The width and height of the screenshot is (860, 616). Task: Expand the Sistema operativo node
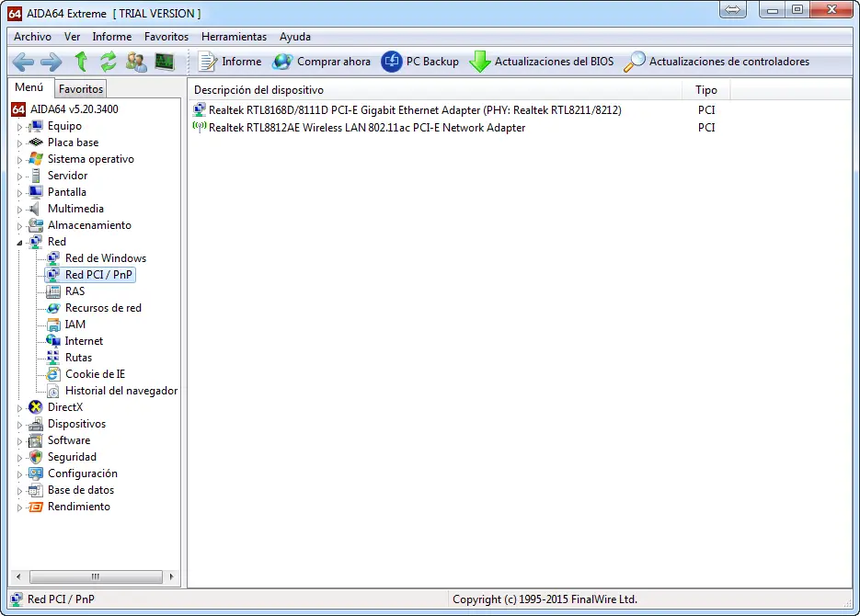point(19,160)
